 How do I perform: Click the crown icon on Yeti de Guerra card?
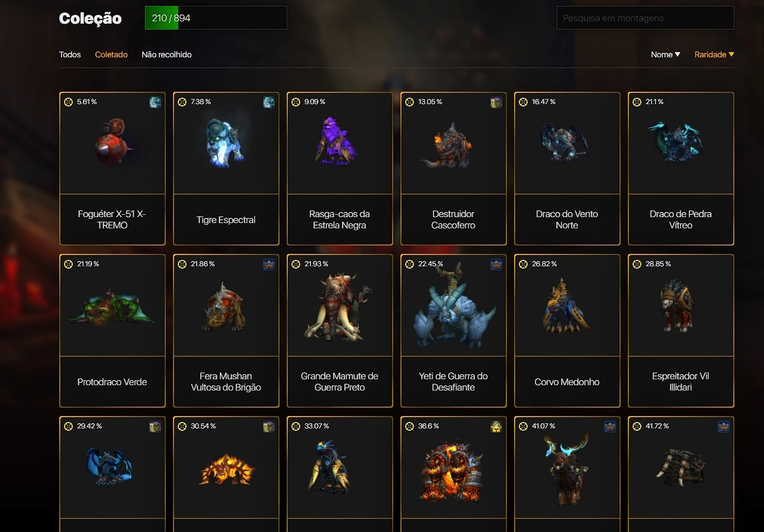point(496,265)
